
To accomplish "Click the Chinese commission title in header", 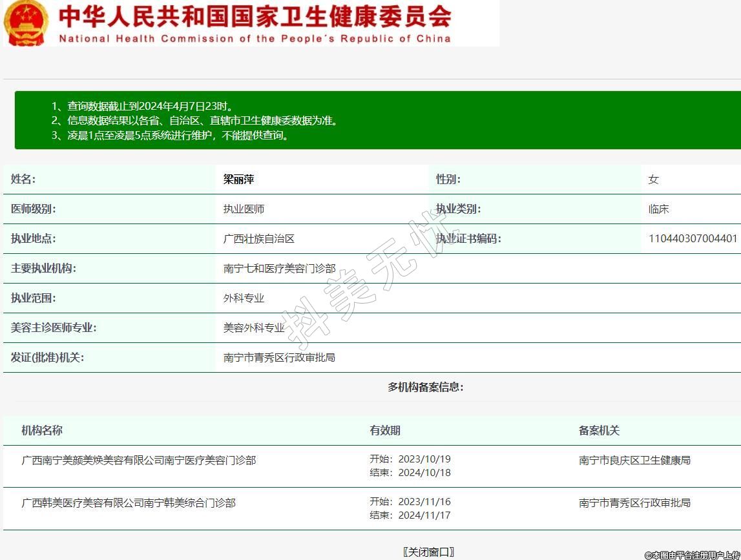I will click(255, 16).
